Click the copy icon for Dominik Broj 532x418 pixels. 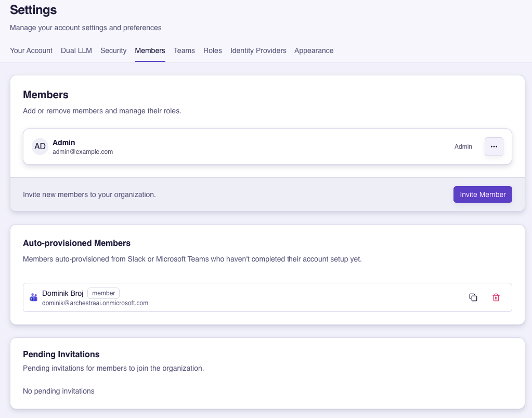(473, 297)
